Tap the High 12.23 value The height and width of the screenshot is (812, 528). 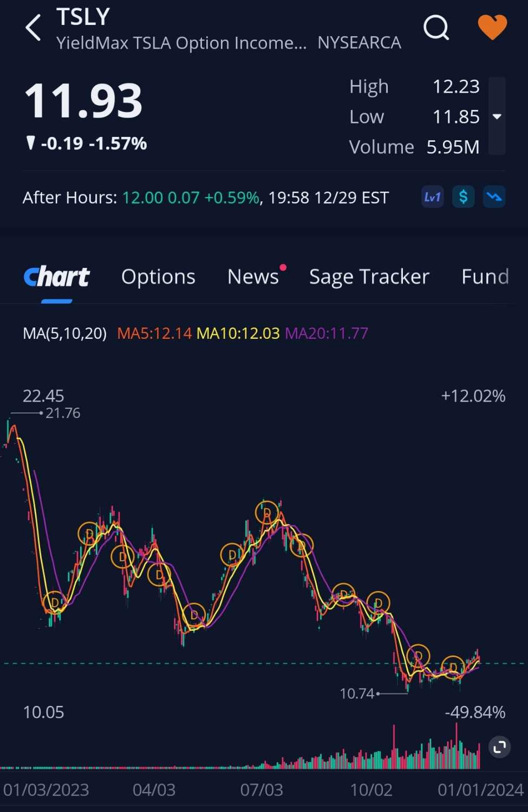[456, 87]
